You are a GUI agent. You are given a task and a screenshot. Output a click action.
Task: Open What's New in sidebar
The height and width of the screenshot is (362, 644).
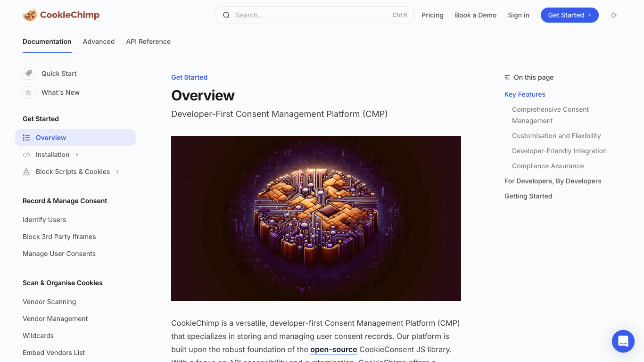[60, 92]
